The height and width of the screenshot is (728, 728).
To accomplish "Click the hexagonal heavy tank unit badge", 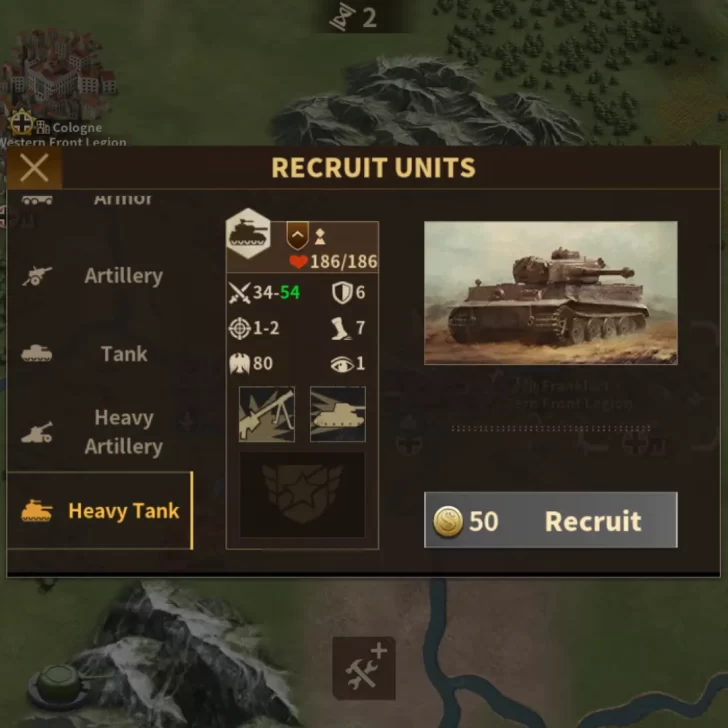I will (x=248, y=234).
